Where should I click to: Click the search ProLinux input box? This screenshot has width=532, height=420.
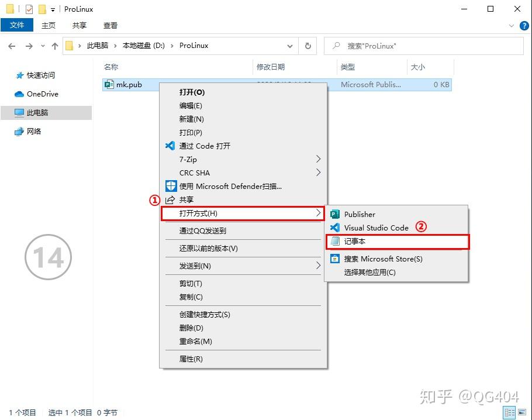tap(424, 46)
